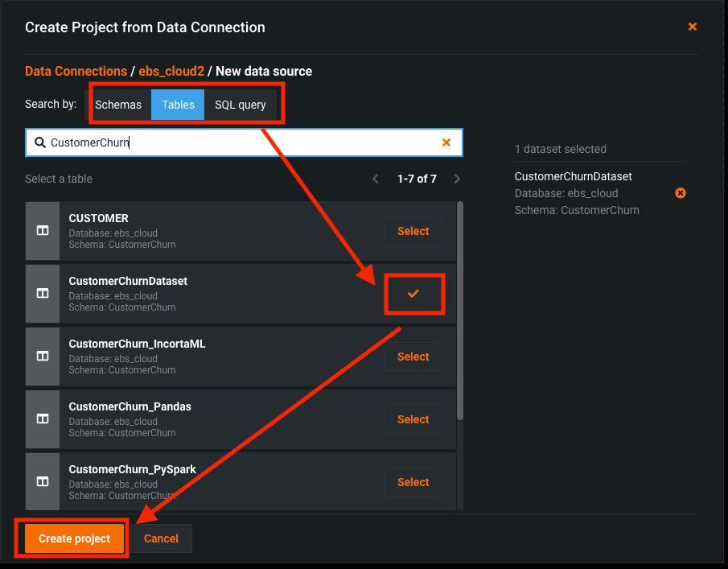Remove CustomerChurnDataset from selected datasets
The image size is (728, 569).
(x=680, y=193)
